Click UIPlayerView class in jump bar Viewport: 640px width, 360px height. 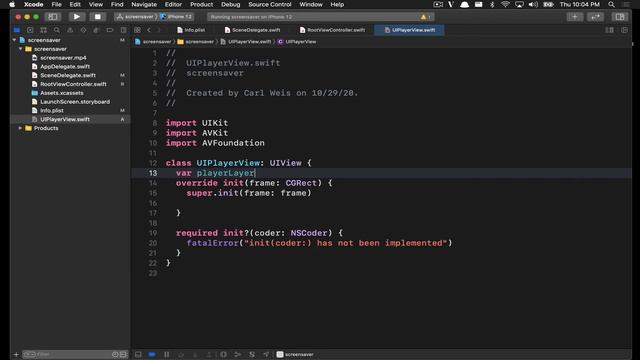297,42
